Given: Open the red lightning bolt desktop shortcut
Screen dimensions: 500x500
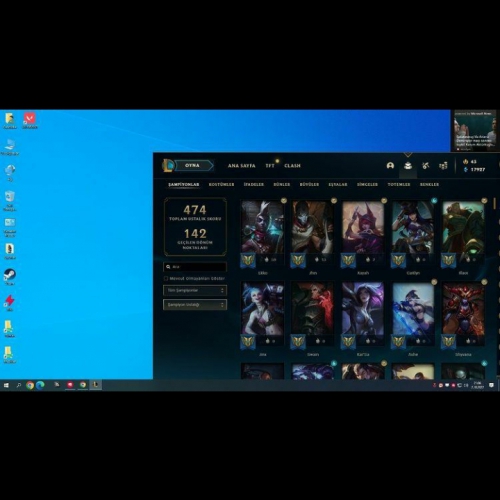Looking at the screenshot, I should 10,303.
